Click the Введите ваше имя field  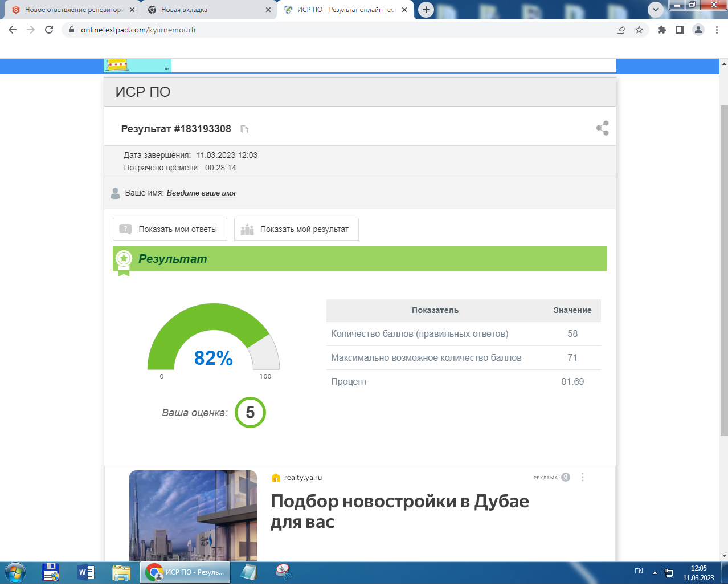pos(201,193)
